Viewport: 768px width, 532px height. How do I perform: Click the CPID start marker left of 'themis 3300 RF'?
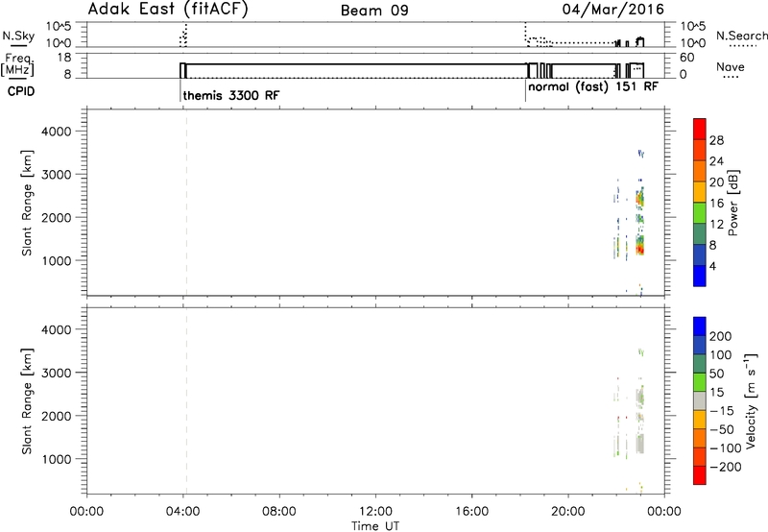(180, 89)
